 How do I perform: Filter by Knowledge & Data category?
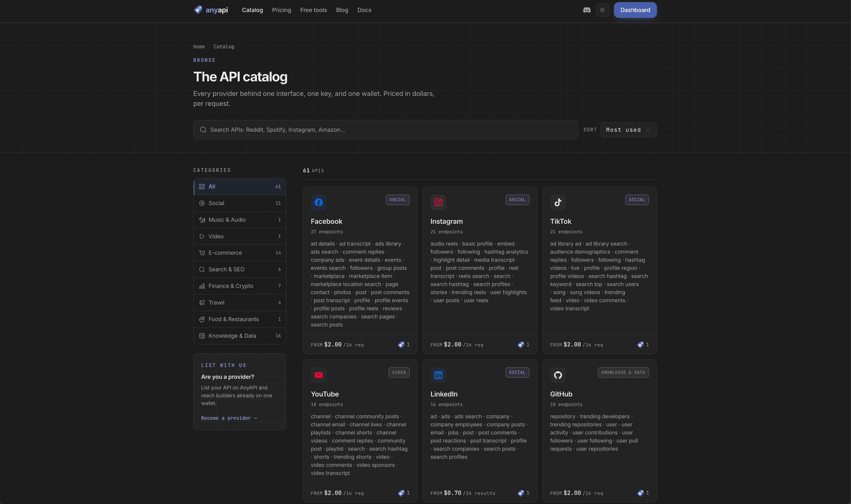tap(240, 336)
